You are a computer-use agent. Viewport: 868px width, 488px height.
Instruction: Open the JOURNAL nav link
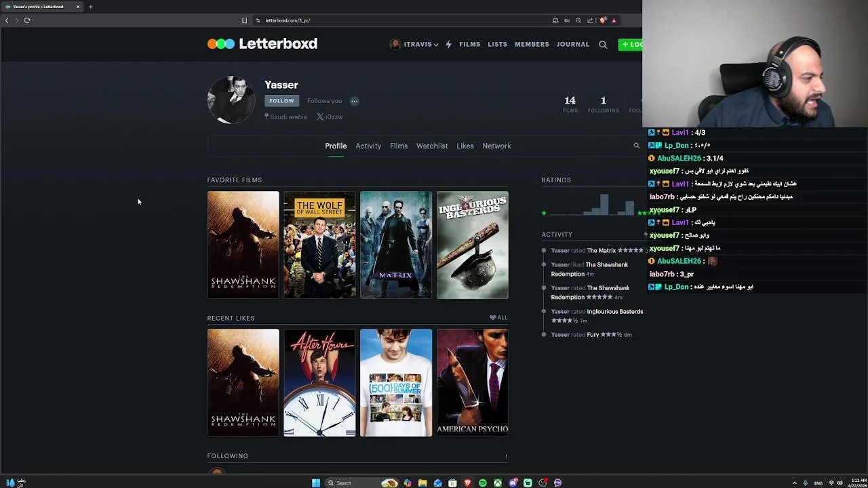(573, 44)
